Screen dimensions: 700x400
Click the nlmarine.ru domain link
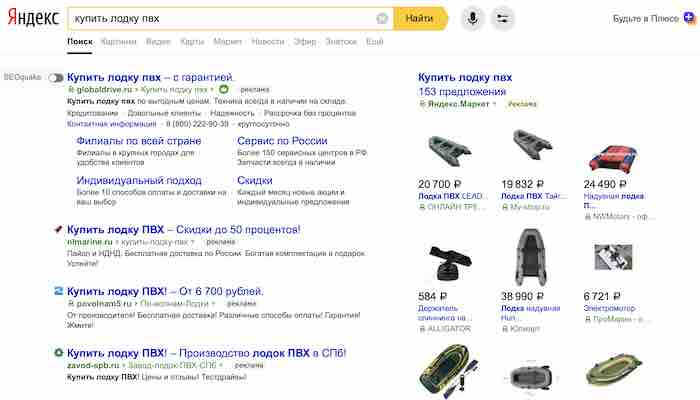90,242
